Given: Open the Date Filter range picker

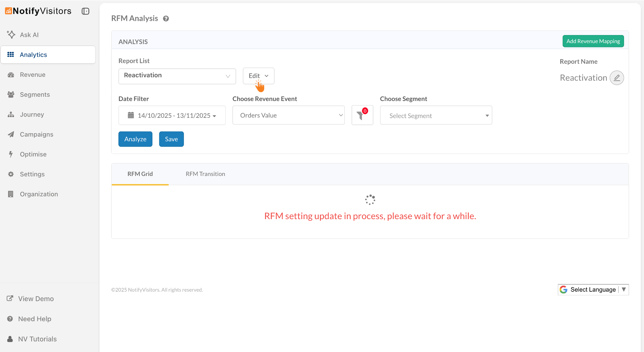Looking at the screenshot, I should coord(172,115).
